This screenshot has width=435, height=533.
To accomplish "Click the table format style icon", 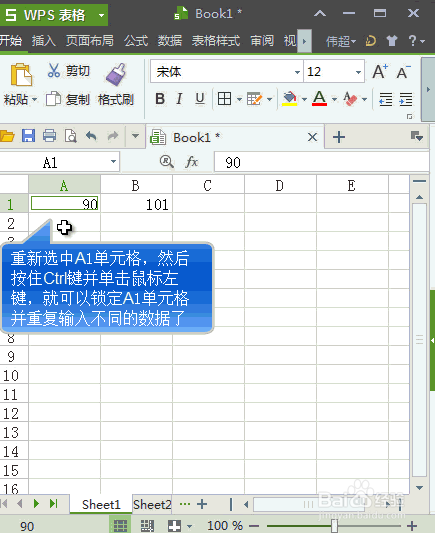I will click(x=254, y=99).
